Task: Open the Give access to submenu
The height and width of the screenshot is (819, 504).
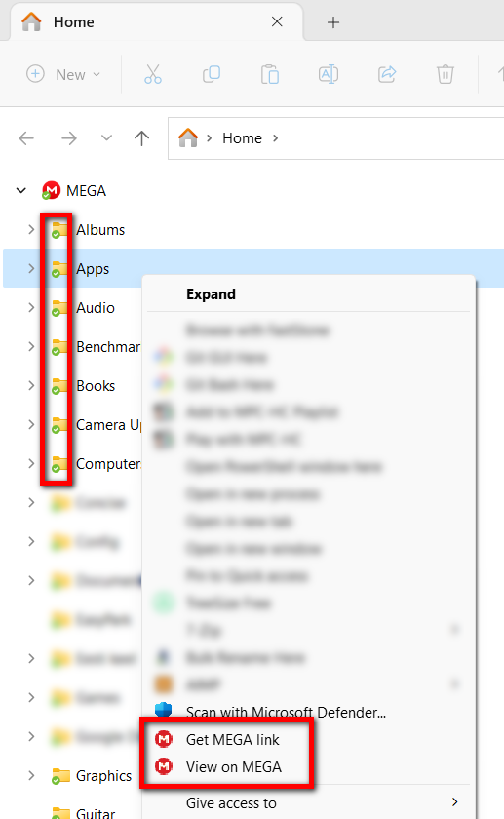Action: 309,802
